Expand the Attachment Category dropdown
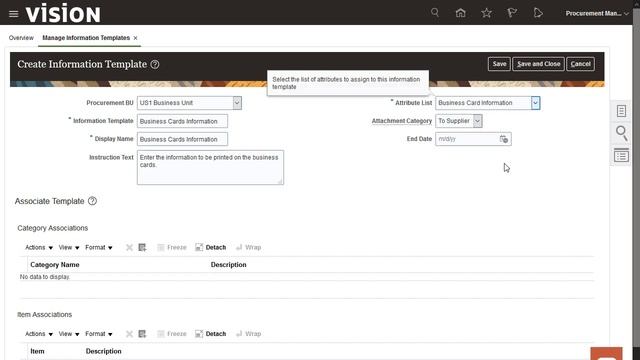Image resolution: width=640 pixels, height=360 pixels. tap(477, 121)
